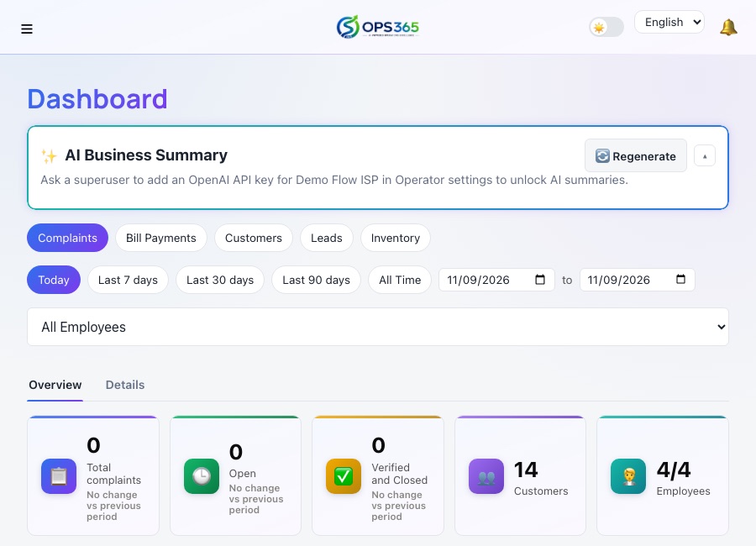Click the start date field 11/09/2026
This screenshot has width=756, height=546.
point(496,280)
